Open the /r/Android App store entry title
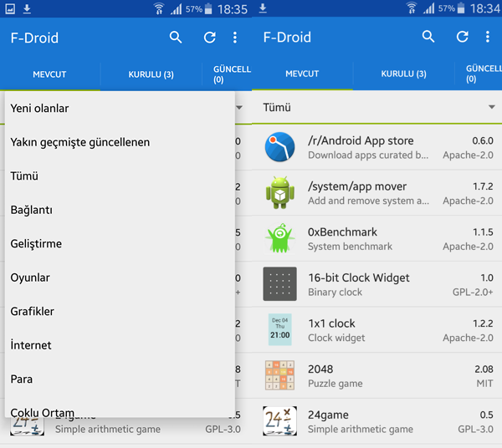 tap(361, 140)
